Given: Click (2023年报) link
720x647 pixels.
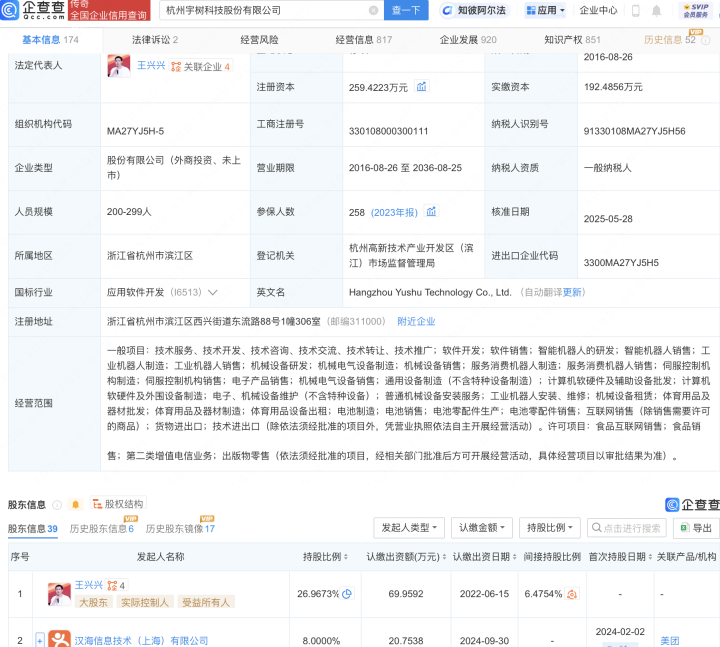Looking at the screenshot, I should [x=394, y=212].
